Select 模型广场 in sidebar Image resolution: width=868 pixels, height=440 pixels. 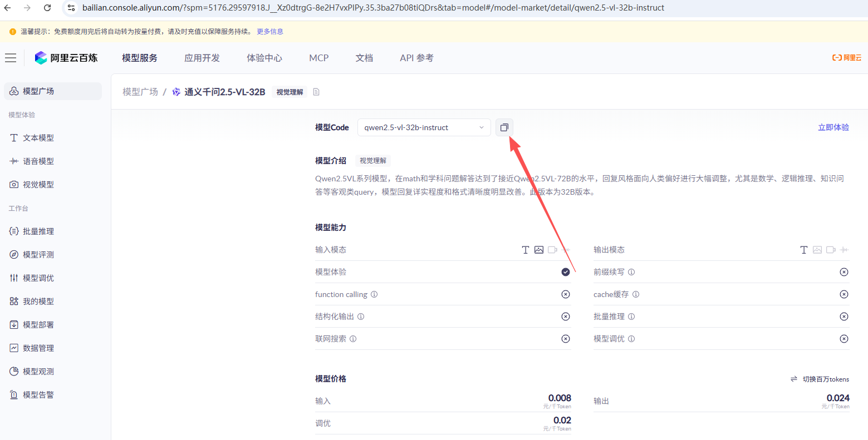[53, 91]
